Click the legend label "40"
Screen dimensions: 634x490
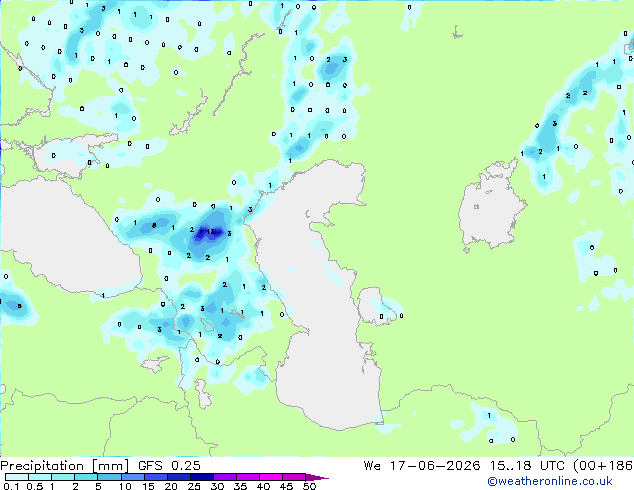coord(263,486)
